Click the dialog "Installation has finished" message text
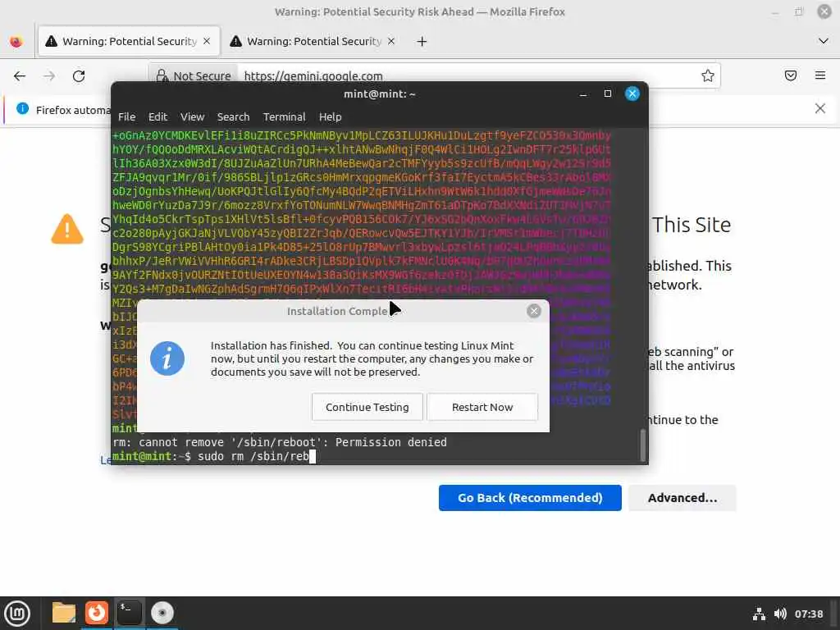840x630 pixels. [x=372, y=359]
